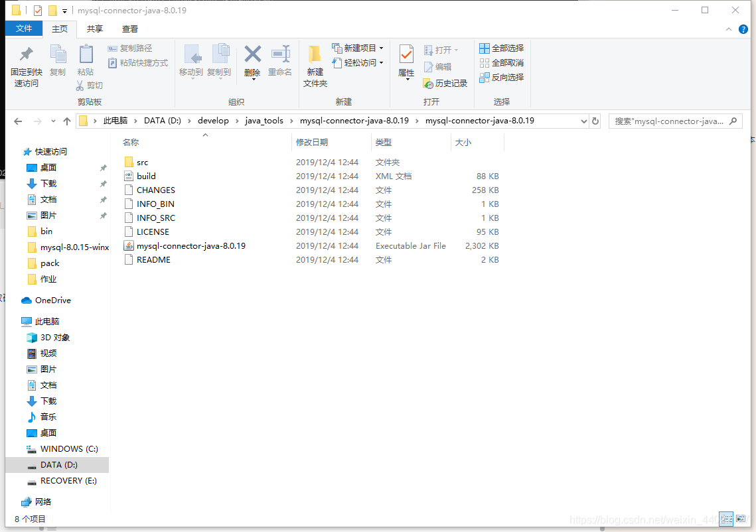The width and height of the screenshot is (756, 532).
Task: Click the Up one level arrow
Action: pos(67,121)
